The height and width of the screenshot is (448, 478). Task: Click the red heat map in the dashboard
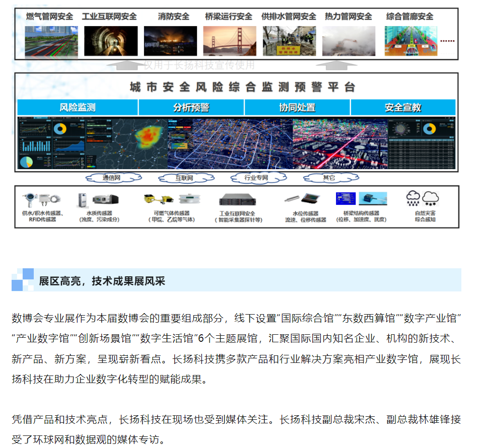coord(149,136)
